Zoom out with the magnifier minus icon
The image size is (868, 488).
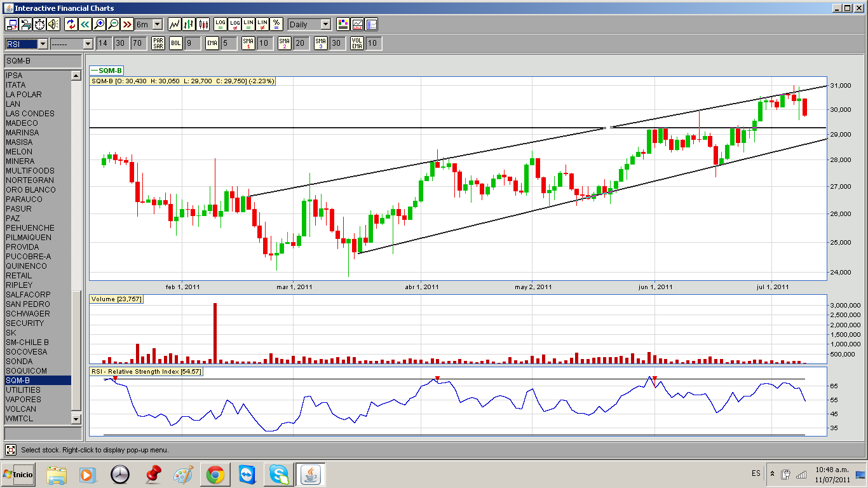pyautogui.click(x=113, y=24)
